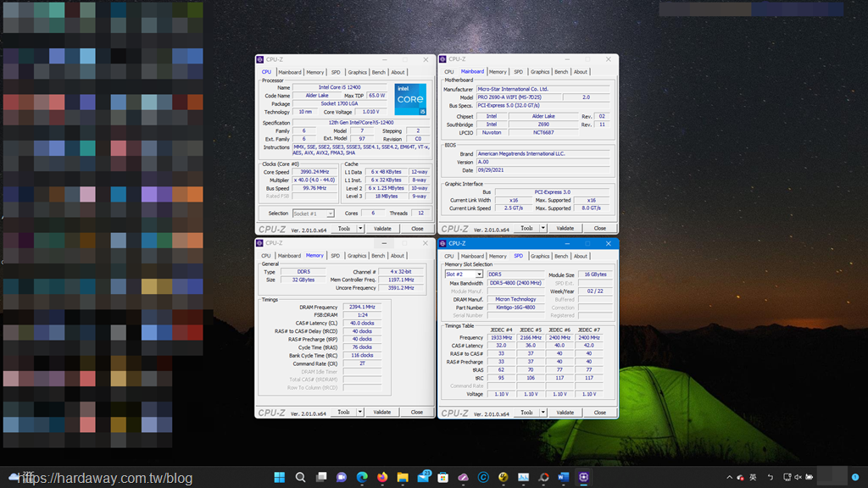868x488 pixels.
Task: Switch to Bench tab in the CPU window
Action: (x=379, y=73)
